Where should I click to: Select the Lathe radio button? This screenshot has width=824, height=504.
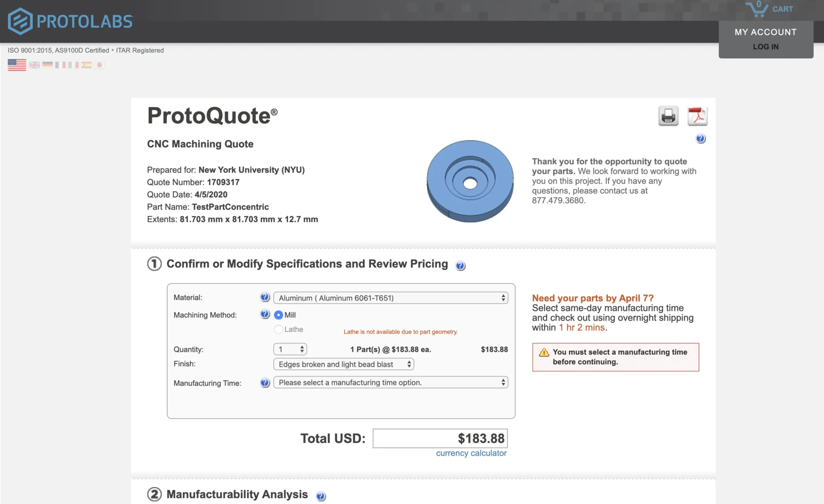click(278, 329)
